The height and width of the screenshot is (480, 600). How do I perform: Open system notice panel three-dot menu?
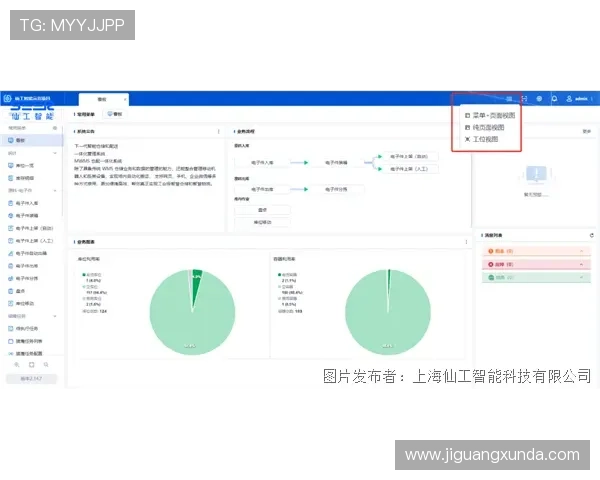(218, 131)
